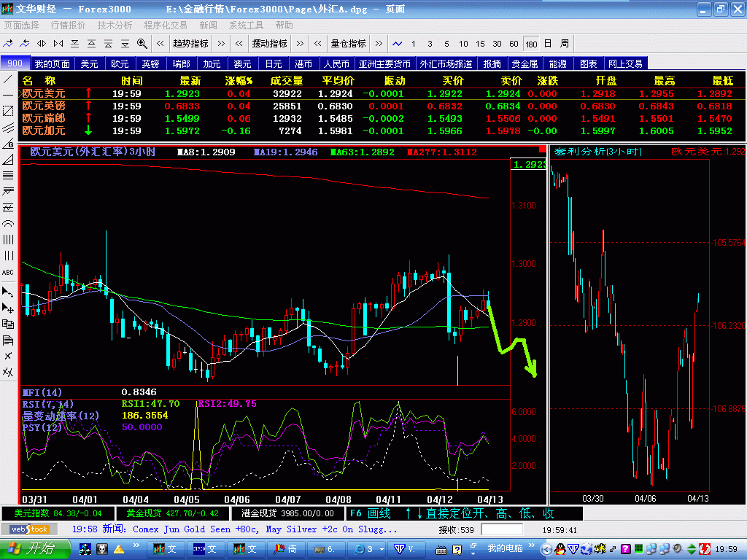Select the G-labeled angle line tool
Screen dimensions: 747x560
coord(8,143)
